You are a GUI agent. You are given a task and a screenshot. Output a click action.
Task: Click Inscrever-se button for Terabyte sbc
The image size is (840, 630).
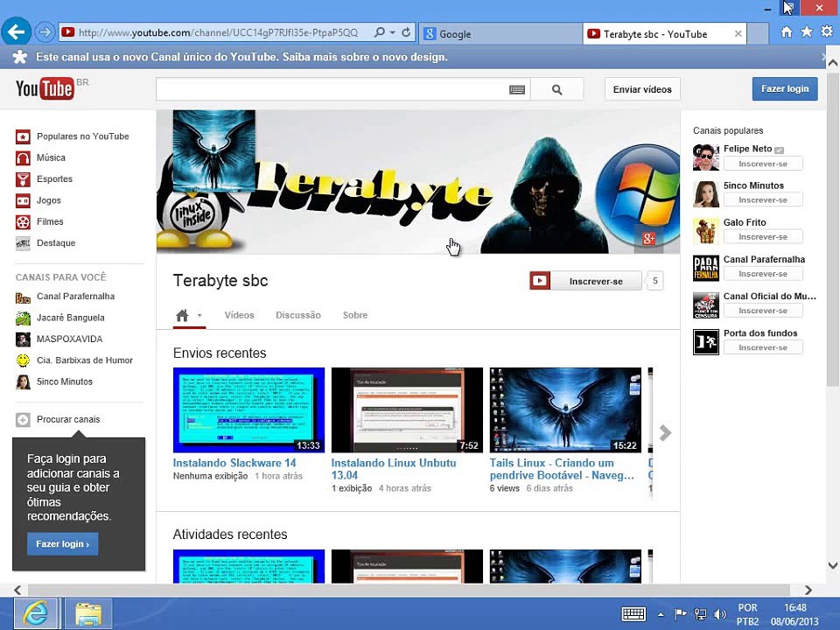[585, 281]
